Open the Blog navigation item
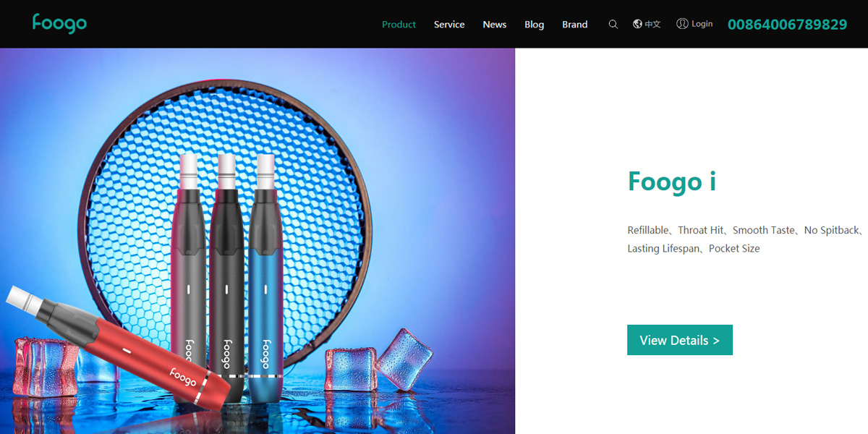The height and width of the screenshot is (434, 868). click(x=535, y=25)
